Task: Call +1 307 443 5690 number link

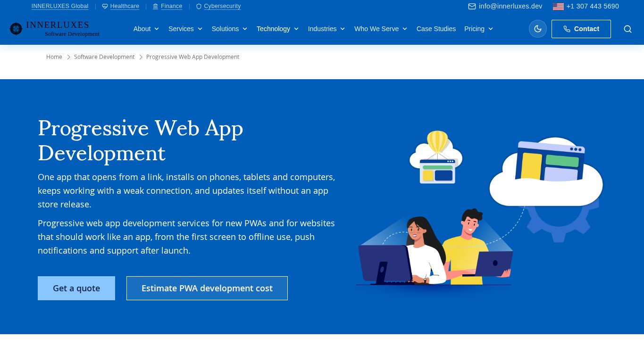Action: (593, 6)
